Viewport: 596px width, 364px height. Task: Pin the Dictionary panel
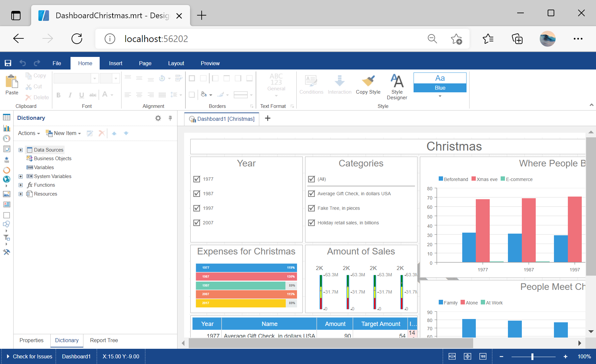pyautogui.click(x=170, y=118)
